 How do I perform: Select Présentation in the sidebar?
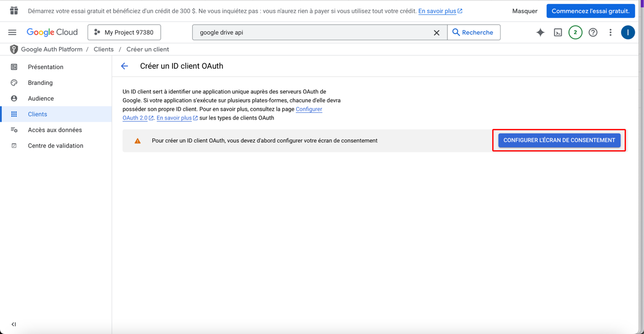(x=46, y=67)
